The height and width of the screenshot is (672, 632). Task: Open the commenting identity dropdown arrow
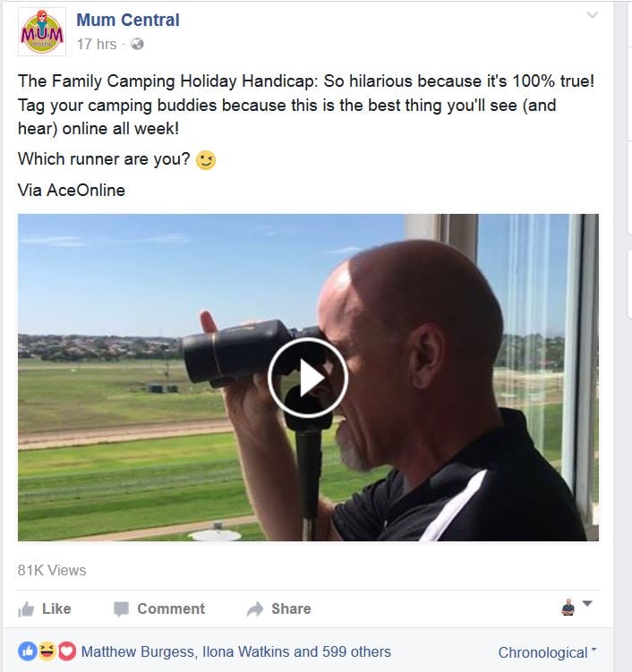point(587,603)
